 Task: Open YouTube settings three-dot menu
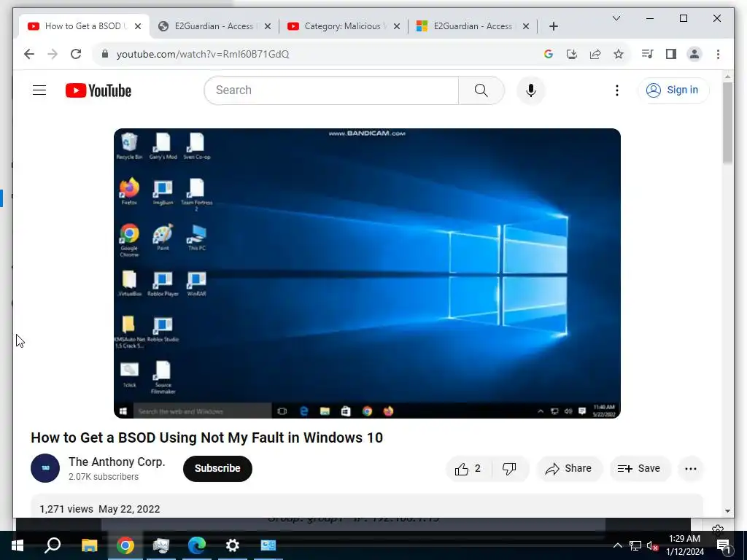coord(617,90)
